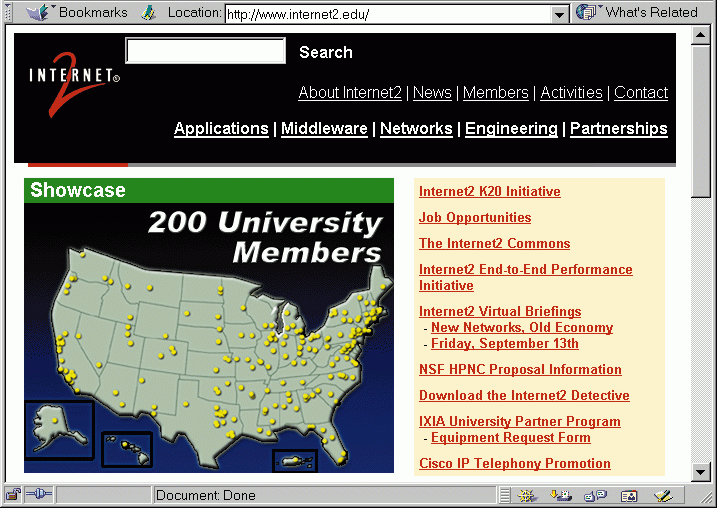717x508 pixels.
Task: Click the Search label button
Action: pyautogui.click(x=326, y=52)
